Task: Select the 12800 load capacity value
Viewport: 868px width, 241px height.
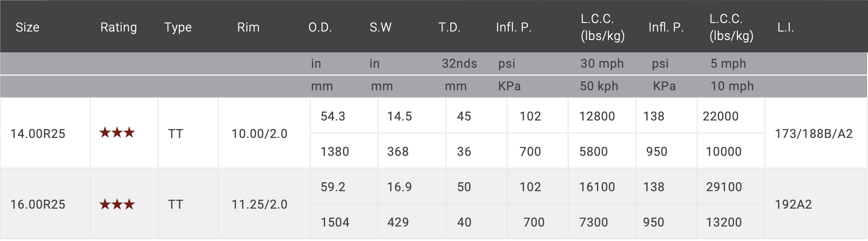Action: click(x=597, y=116)
